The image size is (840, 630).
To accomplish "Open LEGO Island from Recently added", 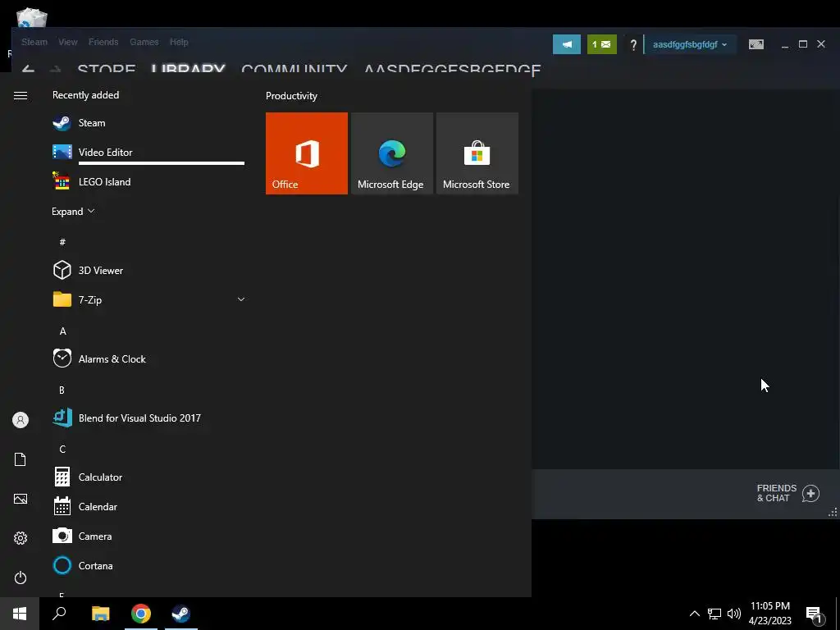I will [148, 181].
